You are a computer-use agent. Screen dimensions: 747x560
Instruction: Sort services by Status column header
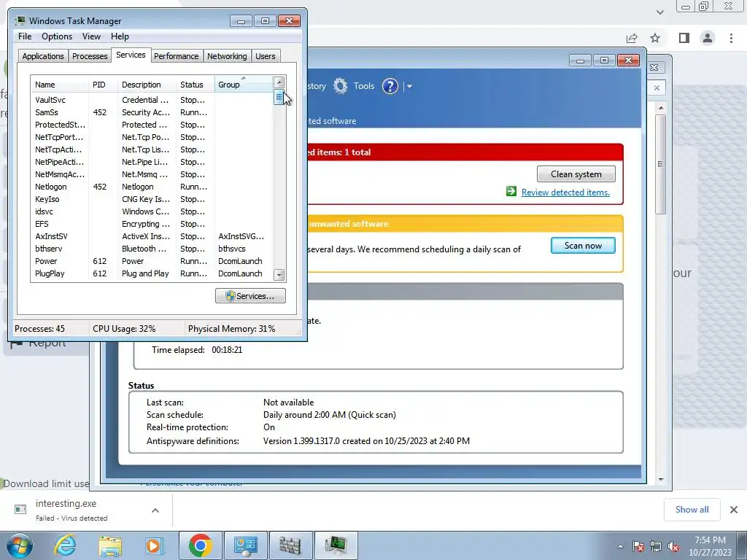coord(196,85)
